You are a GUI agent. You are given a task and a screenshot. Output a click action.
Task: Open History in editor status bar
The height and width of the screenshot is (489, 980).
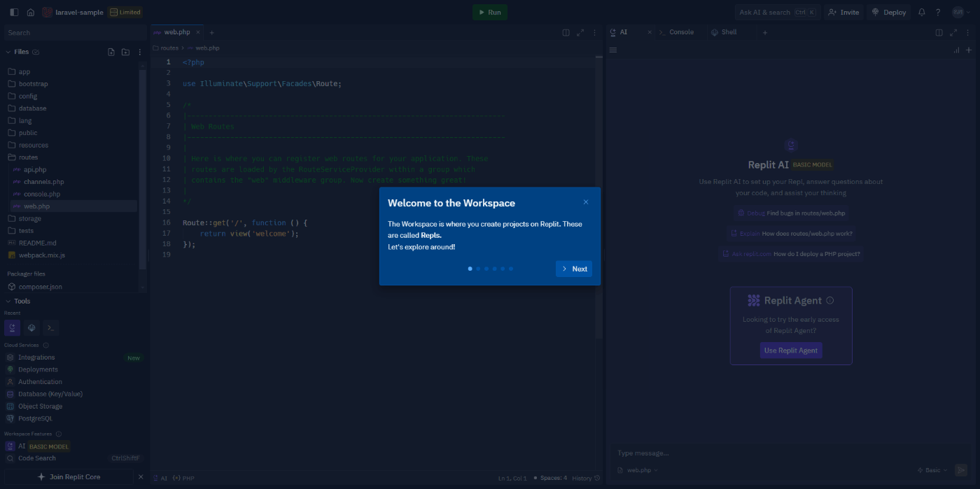point(586,478)
